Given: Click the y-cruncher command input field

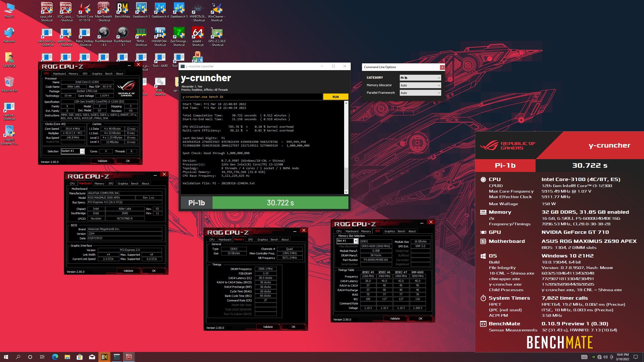Looking at the screenshot, I should click(x=251, y=97).
